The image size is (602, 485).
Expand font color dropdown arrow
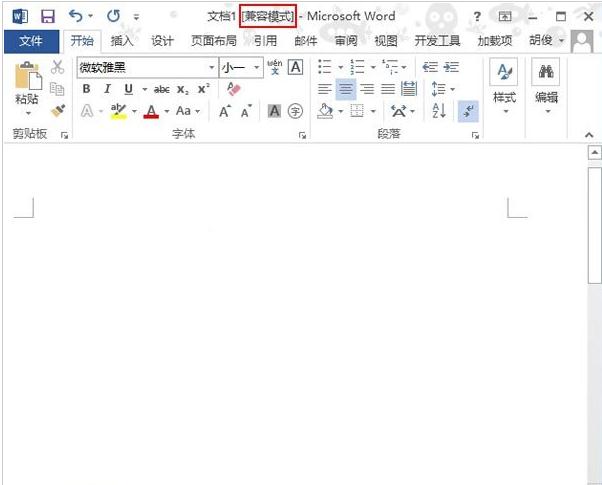[x=167, y=111]
